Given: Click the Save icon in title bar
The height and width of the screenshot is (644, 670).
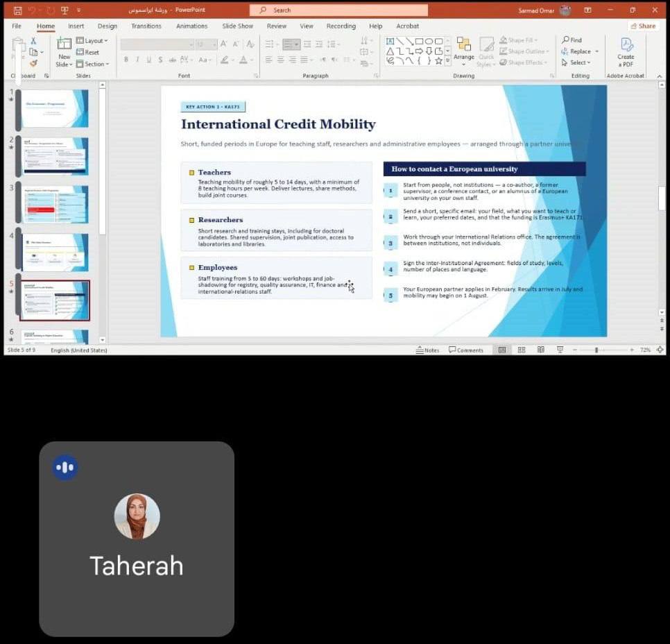Looking at the screenshot, I should click(17, 10).
